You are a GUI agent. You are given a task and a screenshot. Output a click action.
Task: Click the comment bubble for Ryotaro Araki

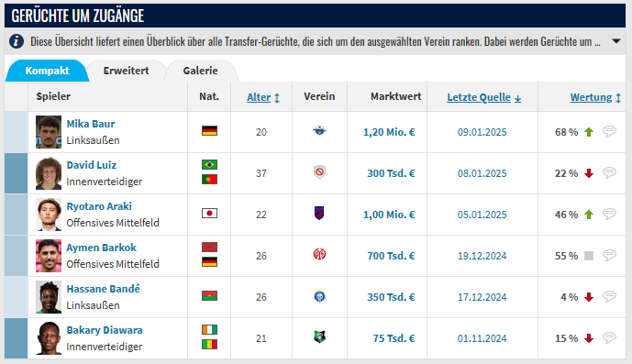609,214
